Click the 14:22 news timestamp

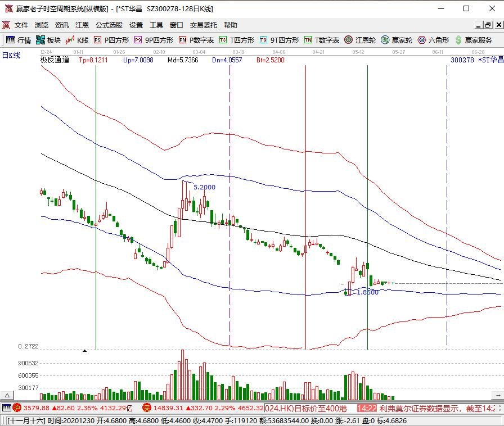point(367,409)
